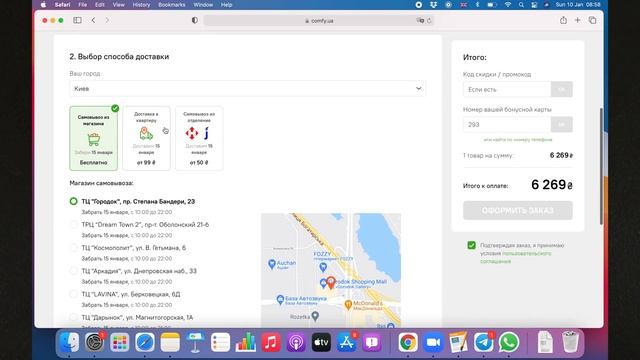This screenshot has height=360, width=640.
Task: Click the Auchan marker on map
Action: pyautogui.click(x=272, y=264)
